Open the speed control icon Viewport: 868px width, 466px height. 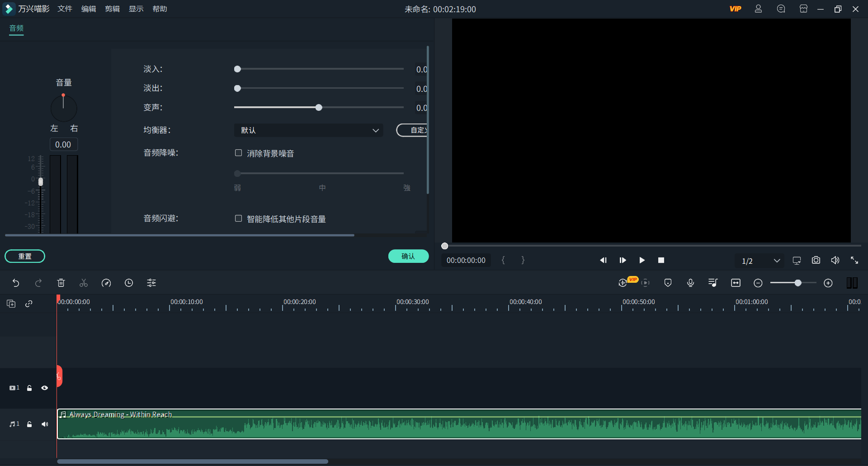coord(106,283)
